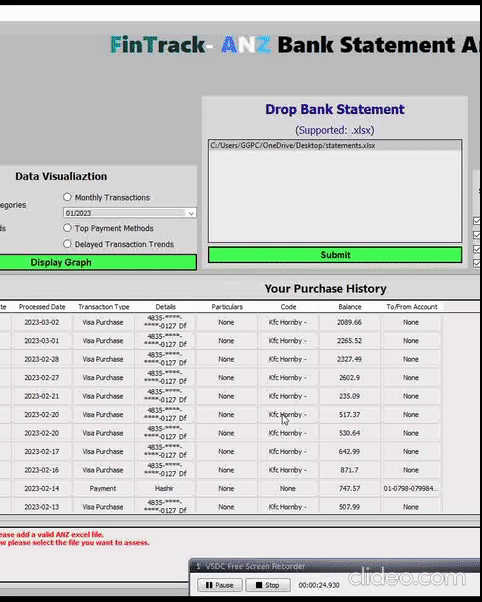Viewport: 482px width, 602px height.
Task: Click the balance value 747.57
Action: point(349,488)
